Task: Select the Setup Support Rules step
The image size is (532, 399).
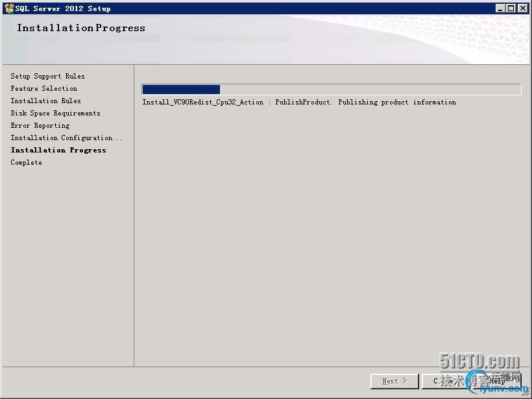Action: pyautogui.click(x=47, y=76)
